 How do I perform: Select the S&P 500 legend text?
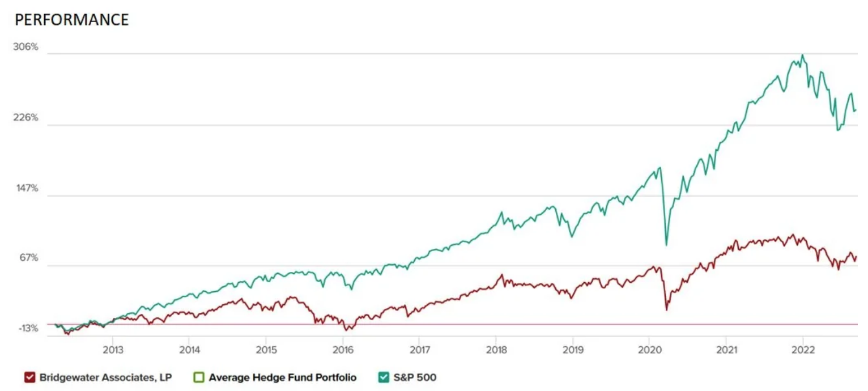point(415,377)
